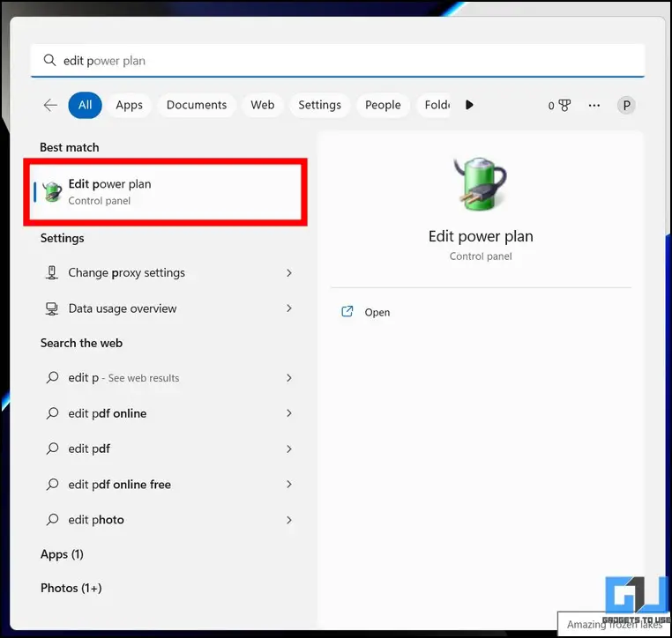Viewport: 672px width, 638px height.
Task: Click the P profile avatar
Action: click(626, 106)
